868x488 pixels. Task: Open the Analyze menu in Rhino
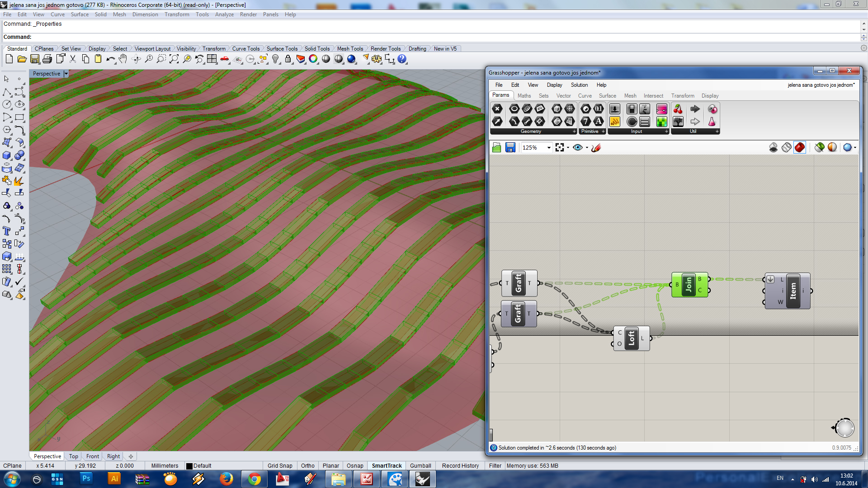[x=224, y=14]
